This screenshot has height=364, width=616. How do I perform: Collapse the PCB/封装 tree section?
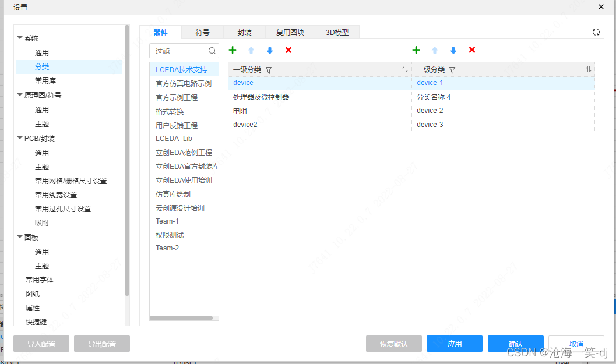20,138
